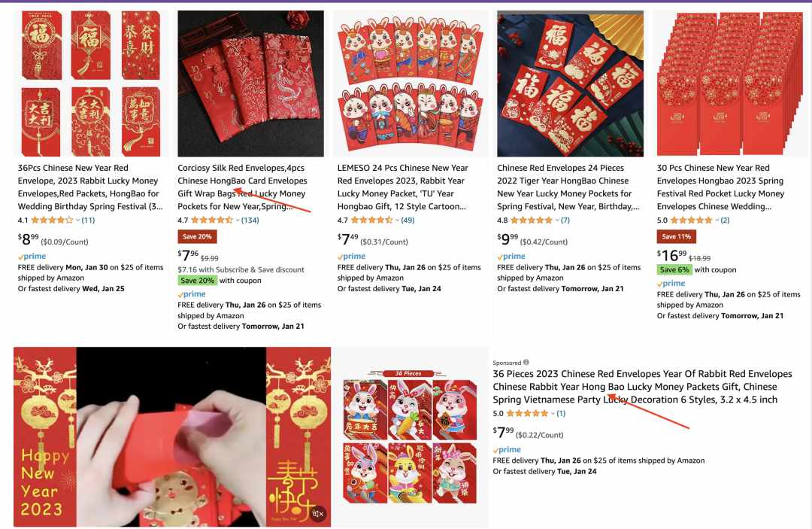812x529 pixels.
Task: Click the star rating of Corciosy Silk envelopes
Action: point(212,220)
